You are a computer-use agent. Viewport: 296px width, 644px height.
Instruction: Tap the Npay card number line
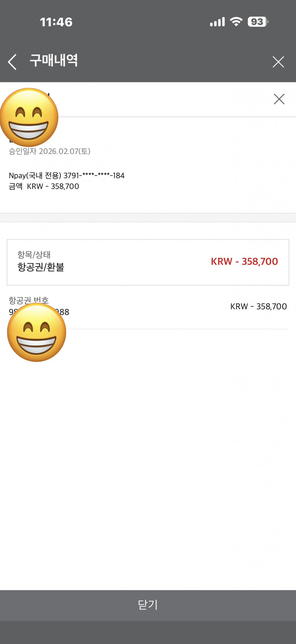click(x=67, y=175)
